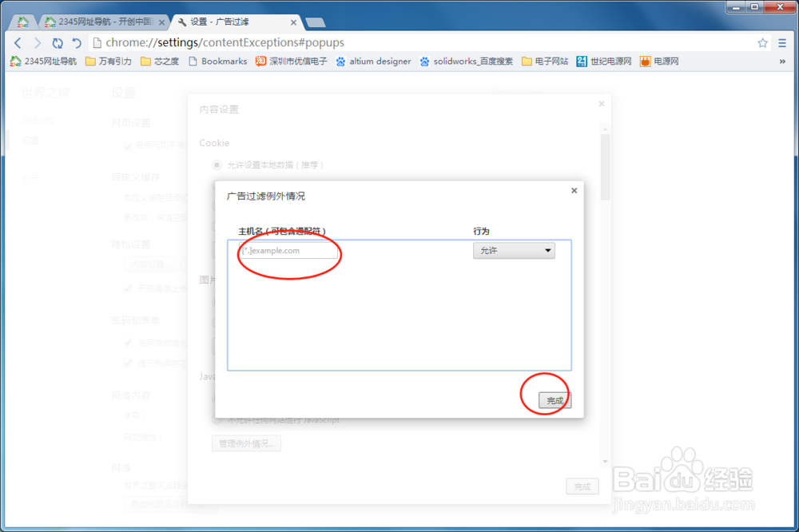The width and height of the screenshot is (799, 532).
Task: Open the 世纪电源网 bookmark
Action: pyautogui.click(x=604, y=62)
